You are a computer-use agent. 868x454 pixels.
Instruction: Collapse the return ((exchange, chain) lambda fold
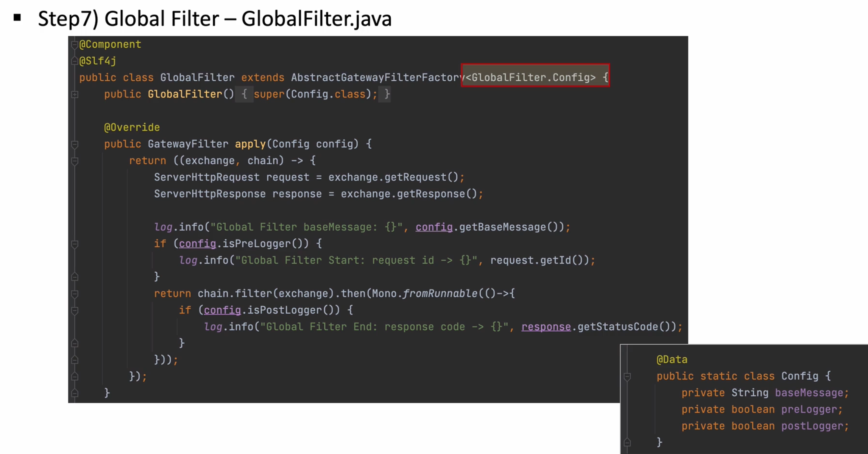point(75,161)
